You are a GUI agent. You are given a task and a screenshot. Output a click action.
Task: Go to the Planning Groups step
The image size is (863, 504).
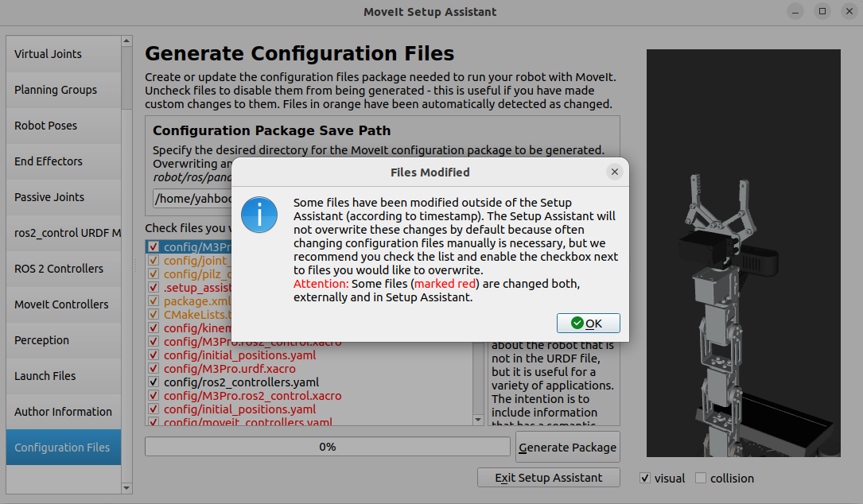click(x=64, y=90)
